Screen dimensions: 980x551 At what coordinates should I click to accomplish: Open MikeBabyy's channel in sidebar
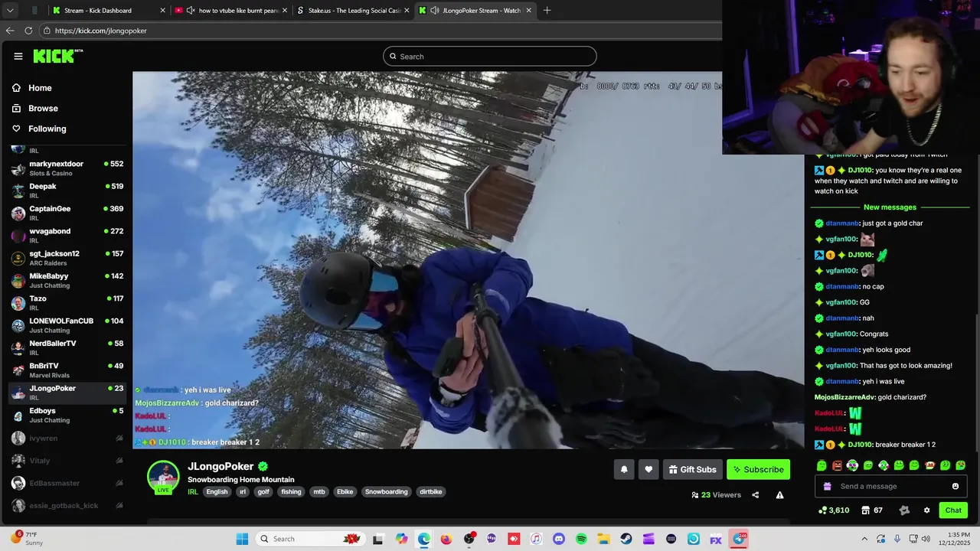point(67,280)
